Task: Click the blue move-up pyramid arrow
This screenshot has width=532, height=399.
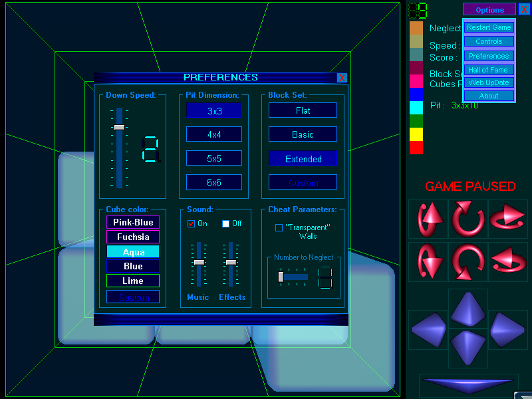Action: (468, 309)
